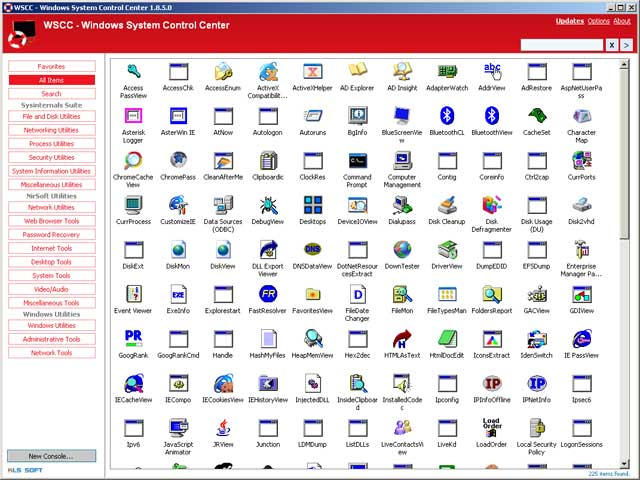Open Character Map icon
The width and height of the screenshot is (640, 480).
coord(581,116)
